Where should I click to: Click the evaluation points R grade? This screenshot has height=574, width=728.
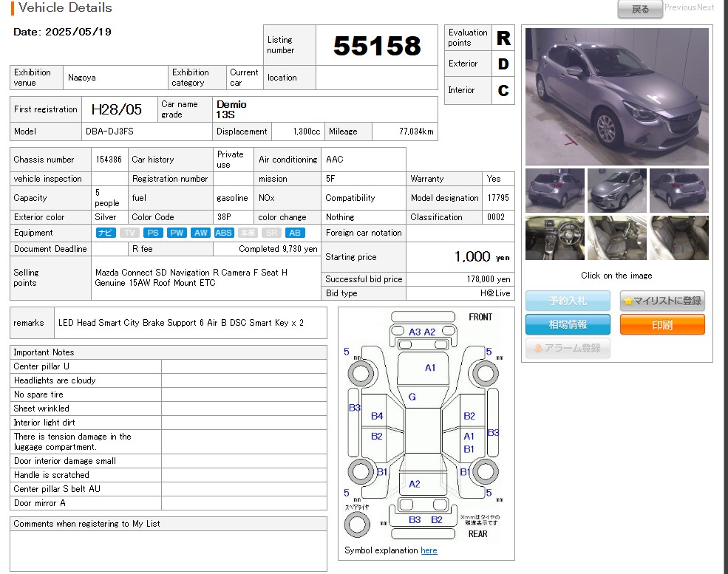point(503,38)
